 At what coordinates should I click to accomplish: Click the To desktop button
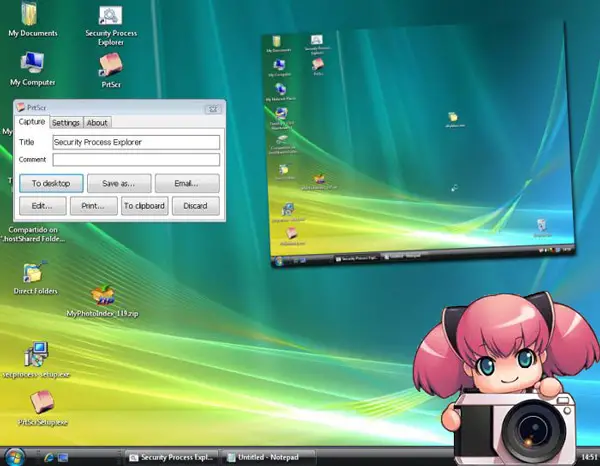click(51, 183)
